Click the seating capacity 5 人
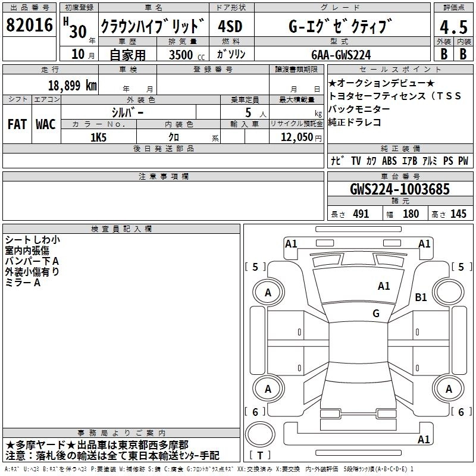 (256, 113)
